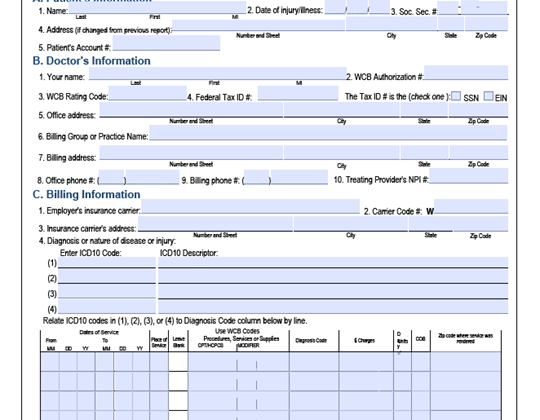
Task: Click the Federal Tax ID # field
Action: click(298, 93)
